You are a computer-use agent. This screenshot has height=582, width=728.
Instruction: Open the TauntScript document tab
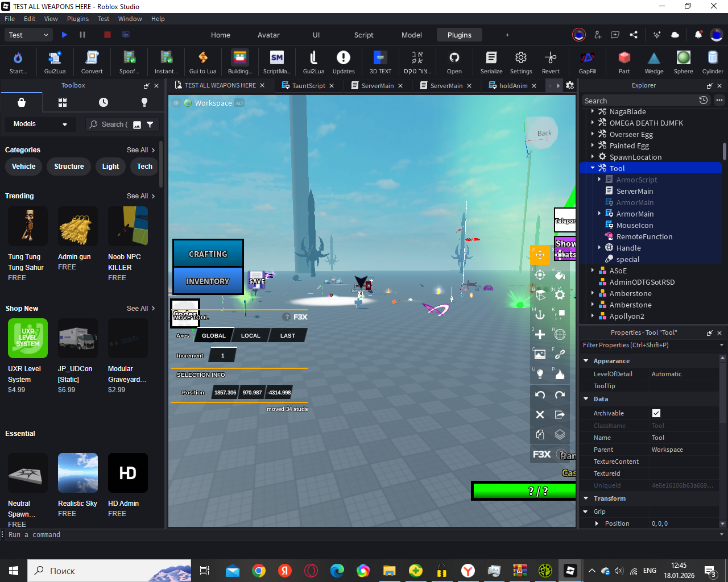pos(309,86)
